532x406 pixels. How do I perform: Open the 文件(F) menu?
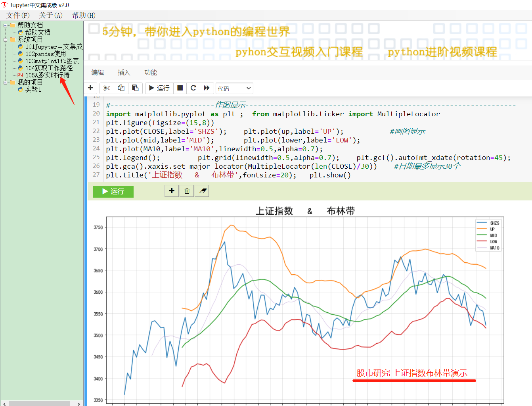(x=18, y=15)
